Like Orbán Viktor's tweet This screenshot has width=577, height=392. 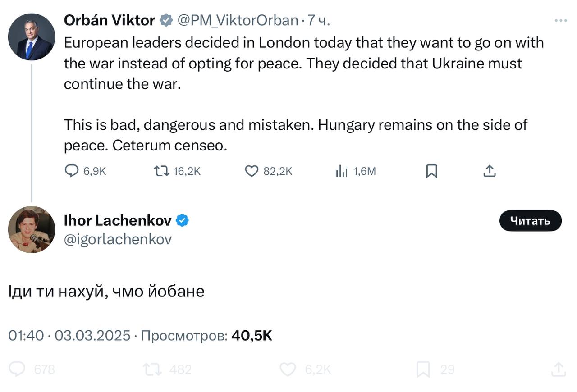252,171
